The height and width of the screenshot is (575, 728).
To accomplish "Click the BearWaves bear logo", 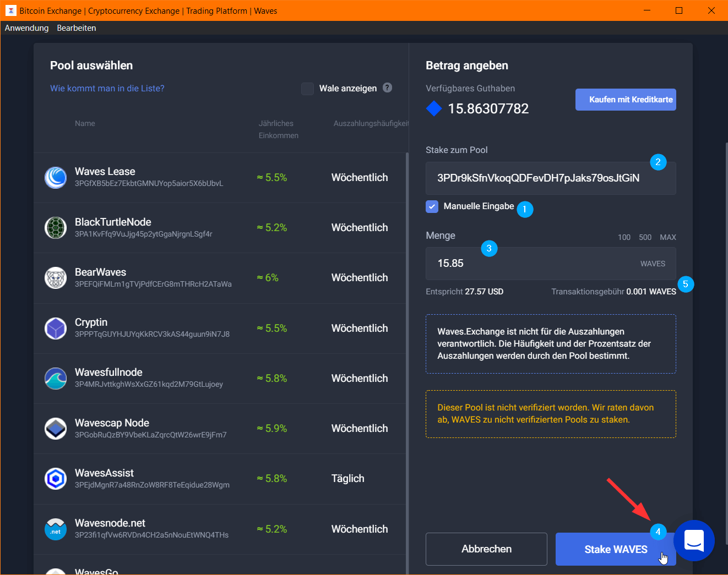I will click(x=56, y=278).
